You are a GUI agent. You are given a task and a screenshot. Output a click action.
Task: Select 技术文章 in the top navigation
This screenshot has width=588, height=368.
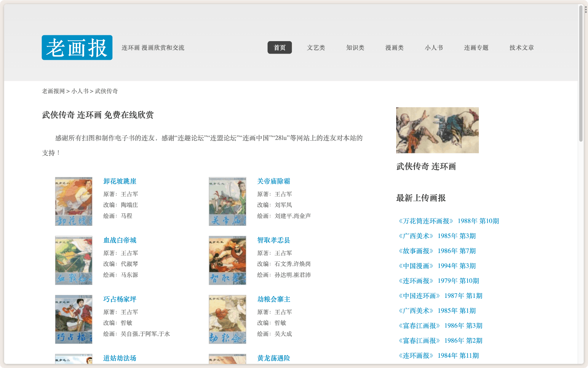pos(521,48)
